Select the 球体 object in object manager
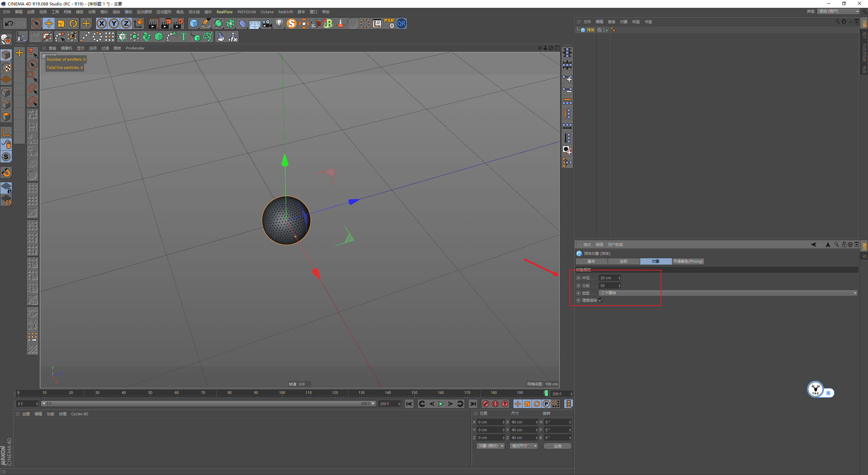This screenshot has width=868, height=475. [x=590, y=30]
